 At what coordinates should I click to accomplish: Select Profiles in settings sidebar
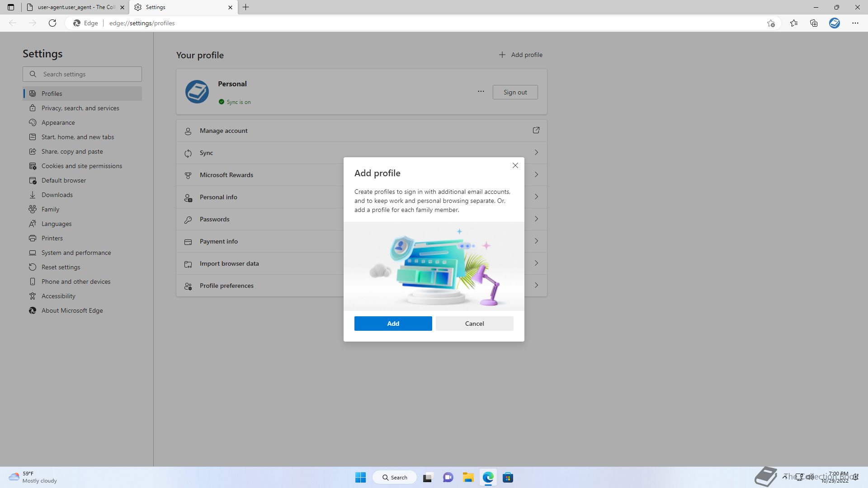82,94
